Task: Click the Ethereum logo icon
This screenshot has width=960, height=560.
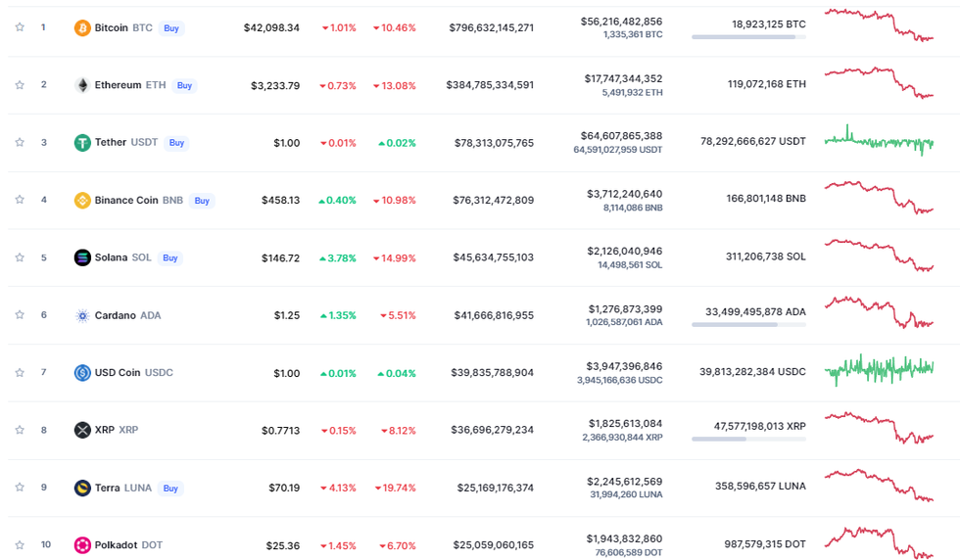Action: pyautogui.click(x=82, y=85)
